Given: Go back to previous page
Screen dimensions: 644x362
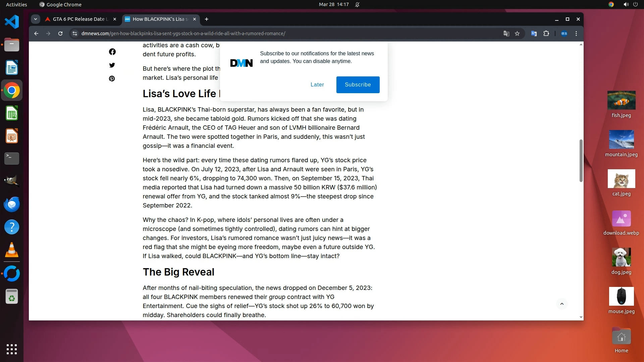Looking at the screenshot, I should [x=36, y=34].
